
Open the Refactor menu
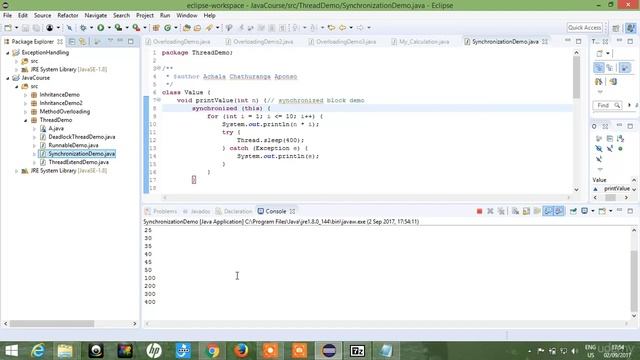point(68,16)
